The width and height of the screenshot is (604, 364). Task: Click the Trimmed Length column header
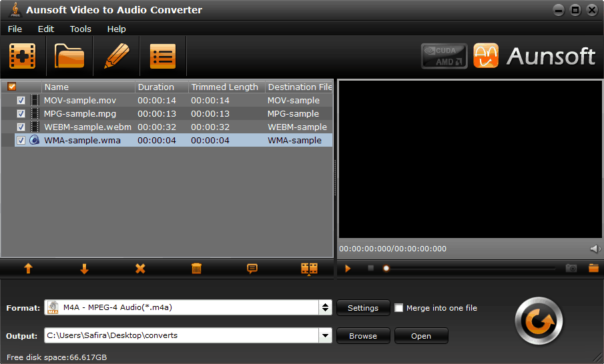(x=227, y=87)
